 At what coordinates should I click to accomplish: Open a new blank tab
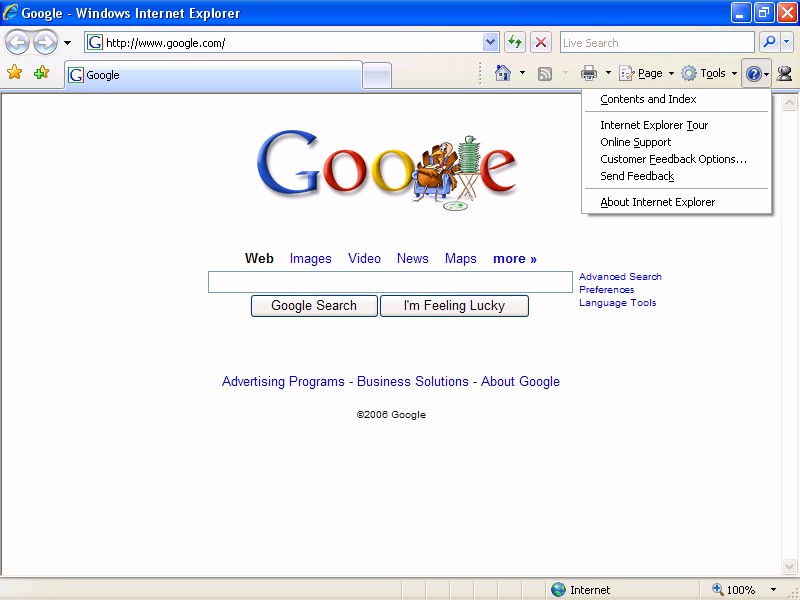[x=377, y=76]
